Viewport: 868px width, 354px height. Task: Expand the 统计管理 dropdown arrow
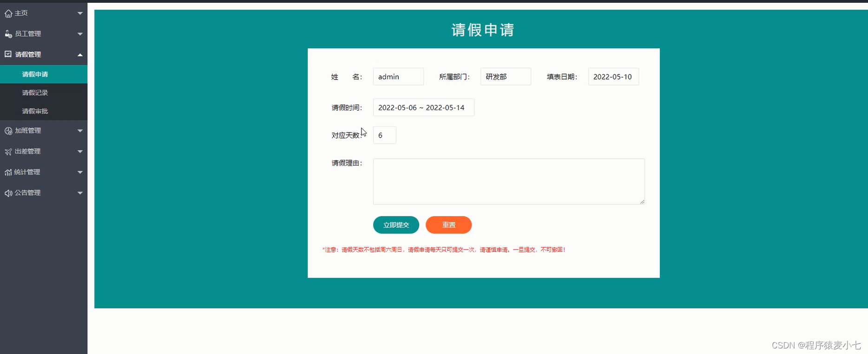click(x=80, y=172)
